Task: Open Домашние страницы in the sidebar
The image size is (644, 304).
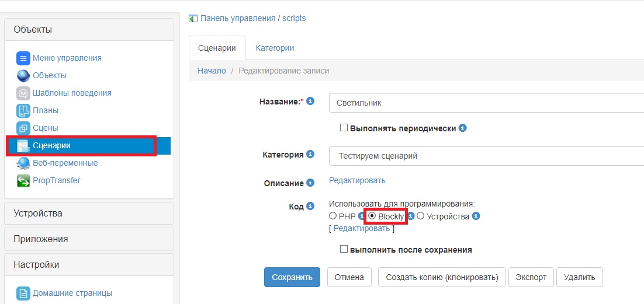Action: pos(72,293)
